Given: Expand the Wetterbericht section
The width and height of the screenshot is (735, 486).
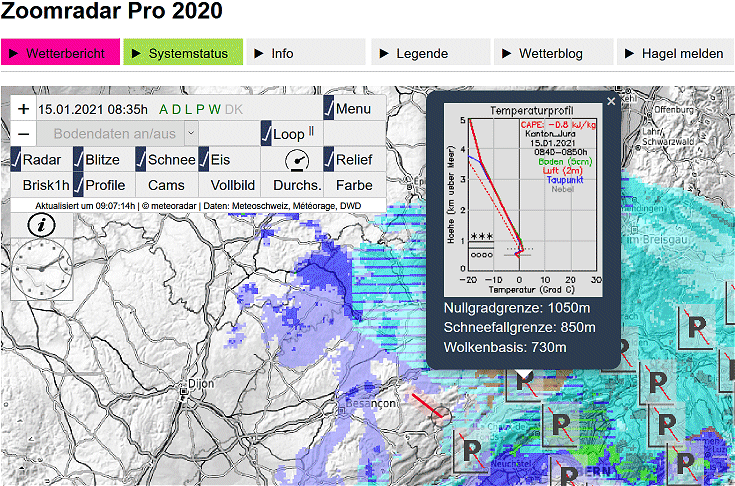Looking at the screenshot, I should (x=61, y=53).
